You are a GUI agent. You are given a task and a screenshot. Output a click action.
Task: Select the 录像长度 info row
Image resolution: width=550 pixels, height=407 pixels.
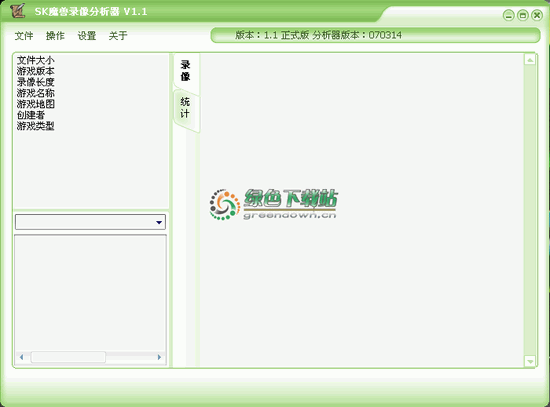click(x=35, y=82)
